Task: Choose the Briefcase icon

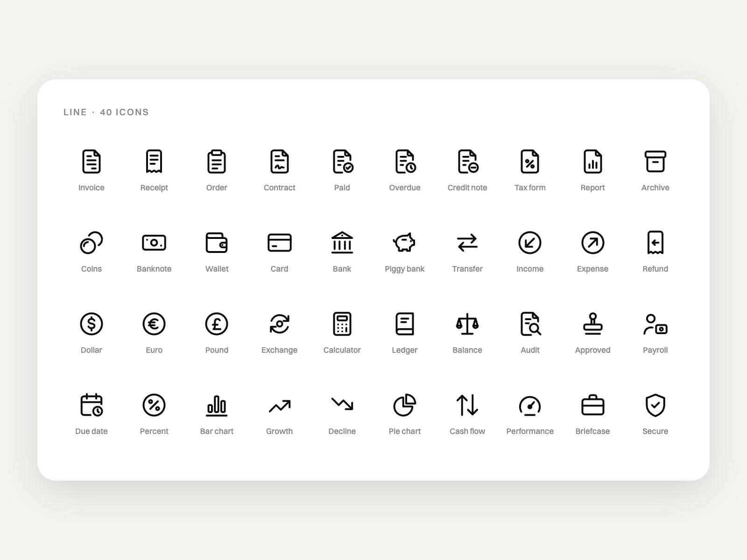Action: (x=592, y=405)
